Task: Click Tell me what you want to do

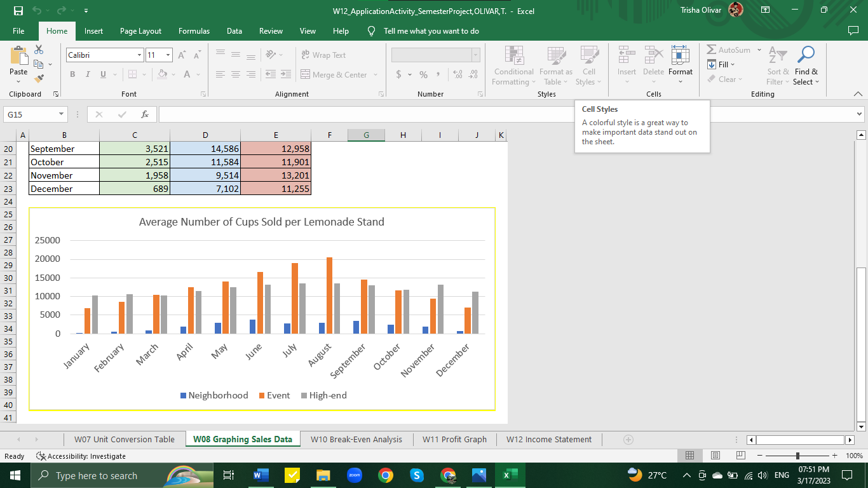Action: (431, 30)
